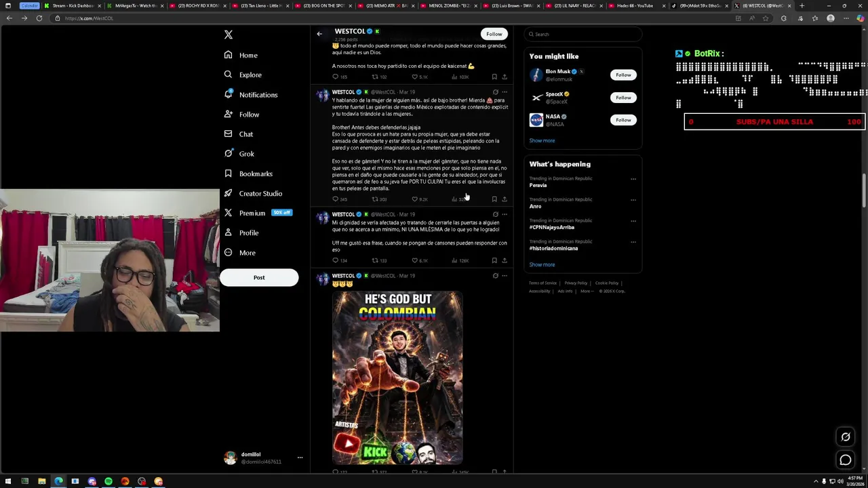Reply to post with 345 replies
The height and width of the screenshot is (488, 868).
(x=339, y=199)
